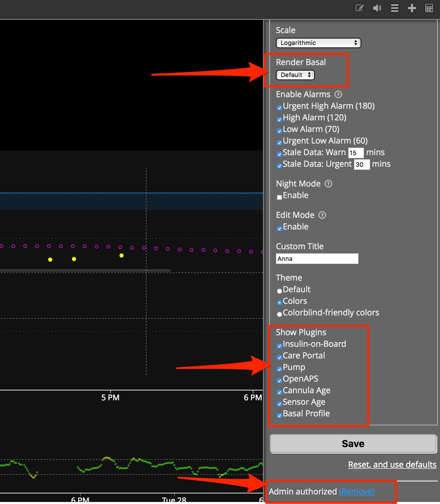Screen dimensions: 440x504
Task: Toggle Stale Data: Urgent checkbox
Action: tap(279, 166)
